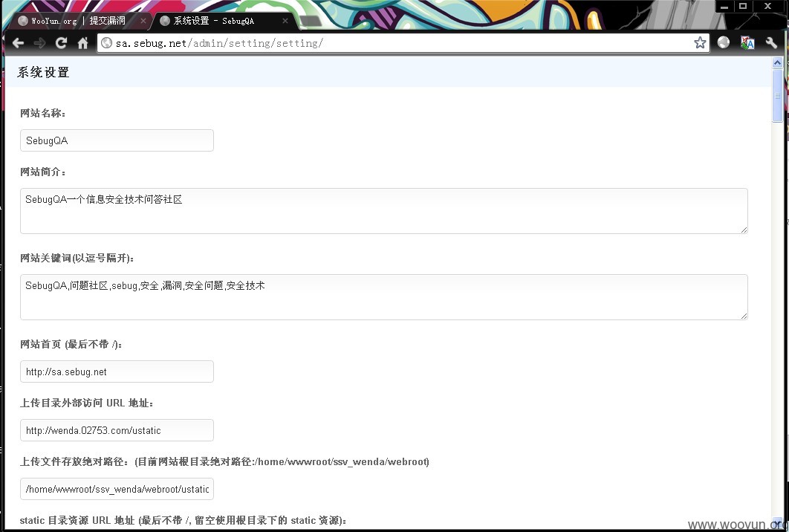The height and width of the screenshot is (532, 789).
Task: Click the 系统设置 page heading
Action: 43,73
